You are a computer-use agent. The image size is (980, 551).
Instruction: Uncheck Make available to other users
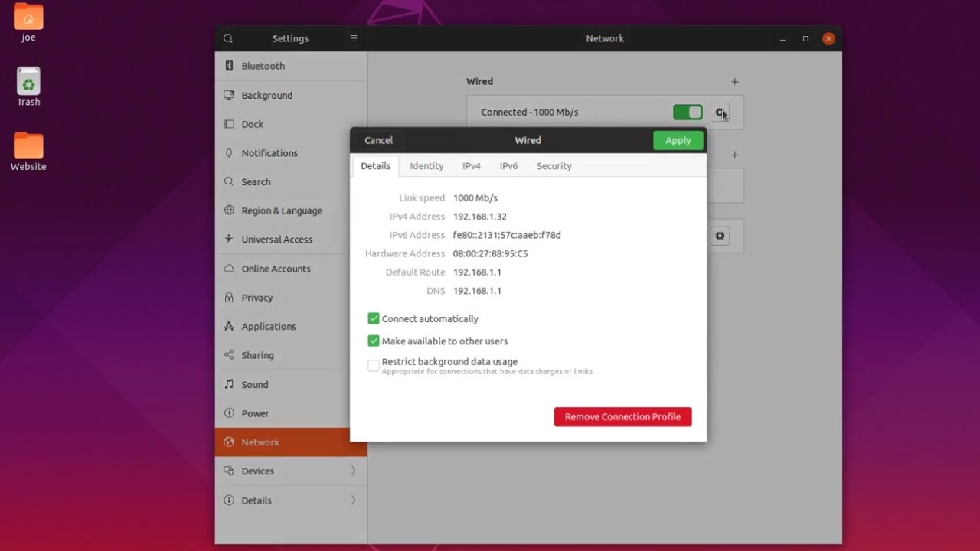(x=374, y=341)
